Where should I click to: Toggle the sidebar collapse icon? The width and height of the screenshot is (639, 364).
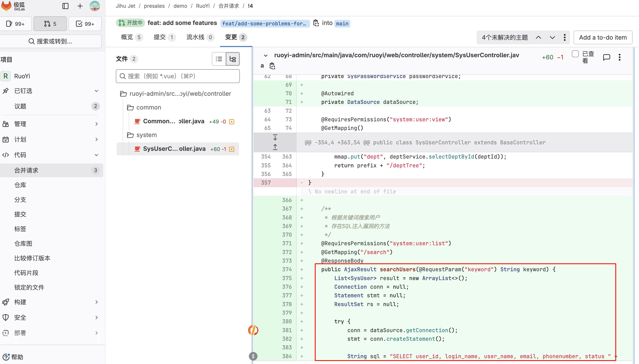coord(65,6)
